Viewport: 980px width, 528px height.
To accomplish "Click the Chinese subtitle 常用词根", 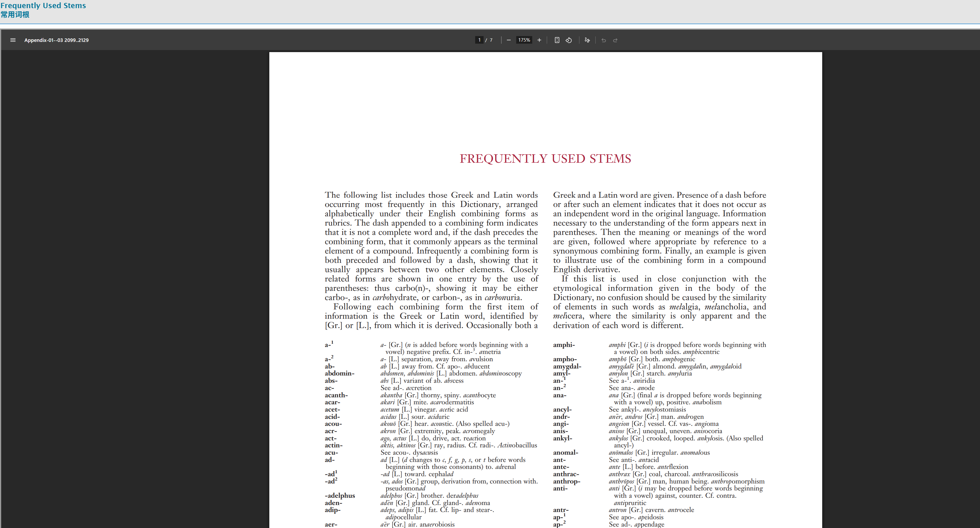I will [x=15, y=15].
